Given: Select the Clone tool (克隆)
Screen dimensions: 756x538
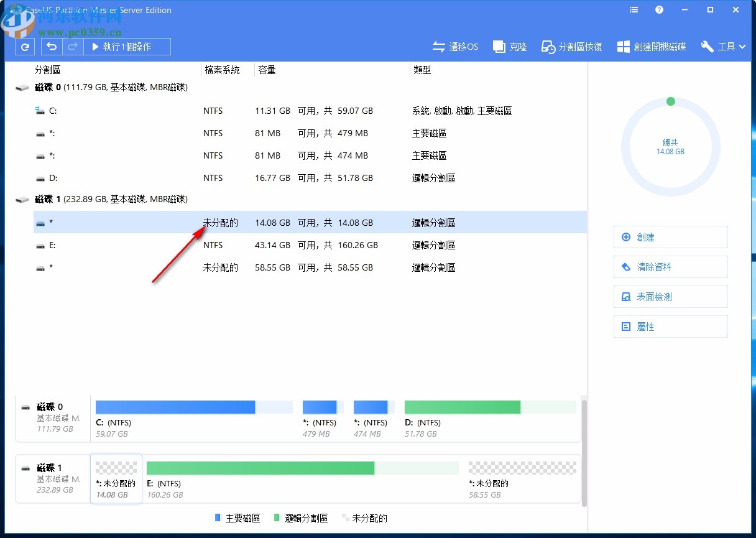Looking at the screenshot, I should (509, 46).
